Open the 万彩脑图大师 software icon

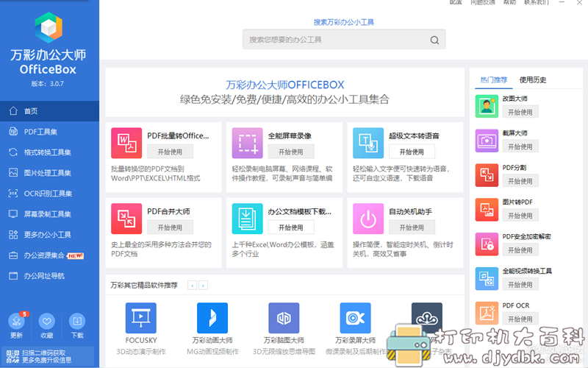point(284,318)
